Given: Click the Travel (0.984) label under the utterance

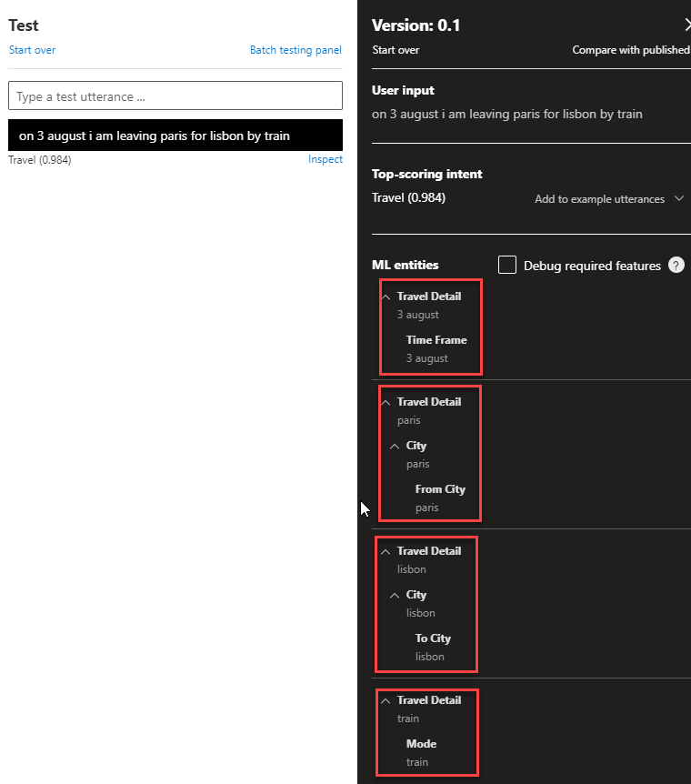Looking at the screenshot, I should point(40,160).
